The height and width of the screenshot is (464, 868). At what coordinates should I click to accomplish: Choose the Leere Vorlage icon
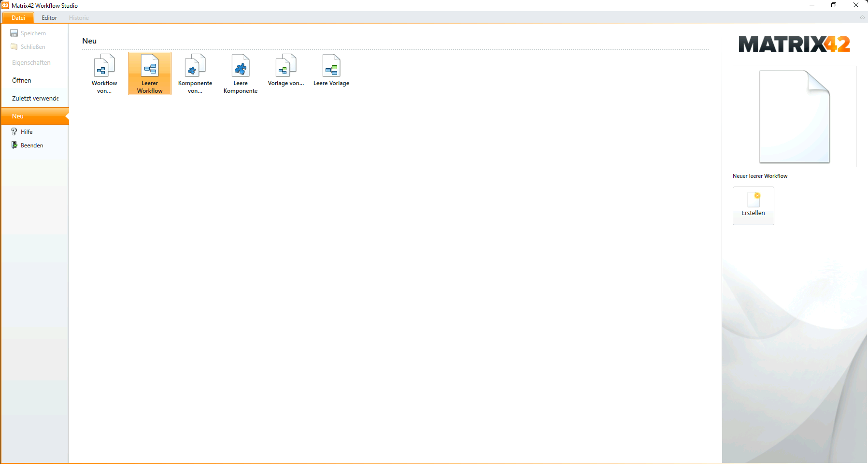[331, 71]
